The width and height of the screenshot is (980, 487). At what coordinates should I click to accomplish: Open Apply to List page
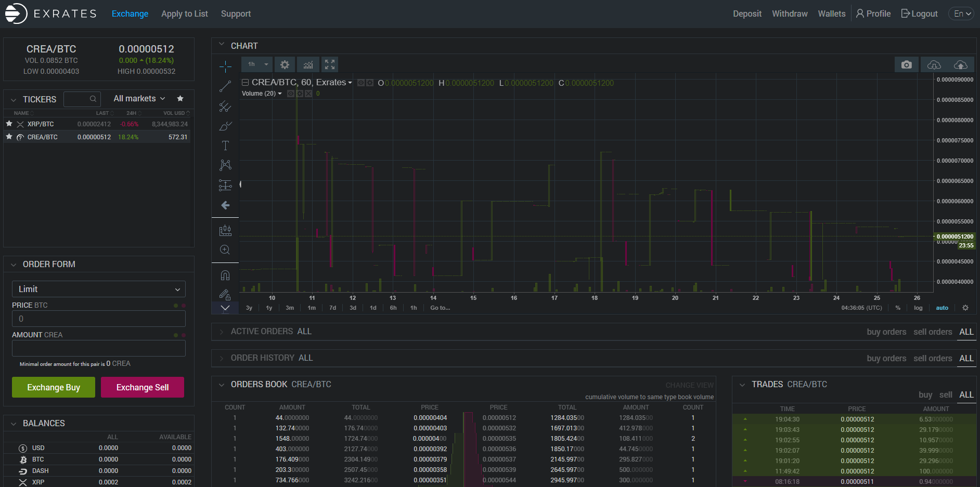click(185, 14)
